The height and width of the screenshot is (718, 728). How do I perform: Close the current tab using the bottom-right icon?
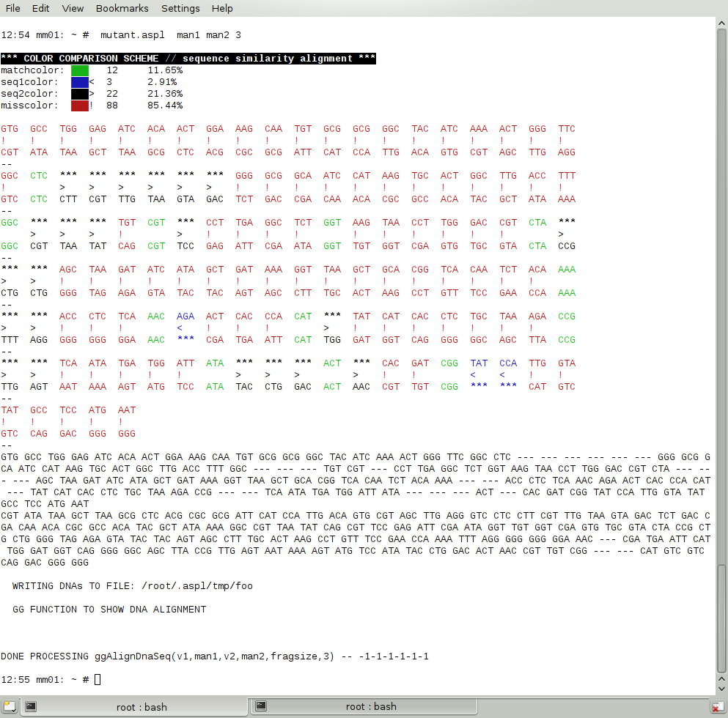pyautogui.click(x=718, y=706)
